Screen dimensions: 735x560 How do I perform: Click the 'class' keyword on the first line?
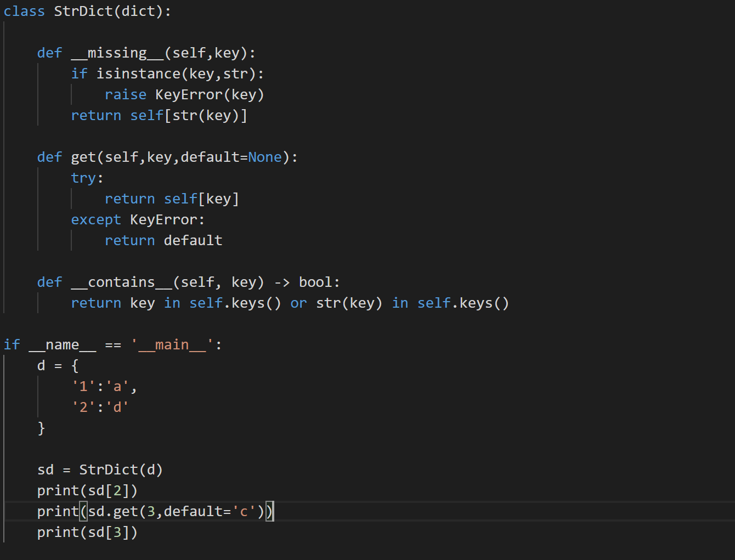click(24, 11)
